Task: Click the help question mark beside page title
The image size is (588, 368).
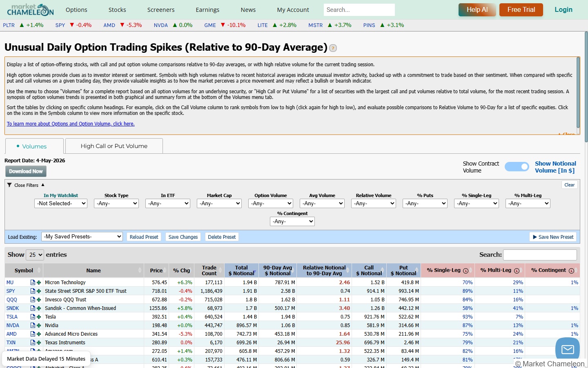Action: [333, 48]
